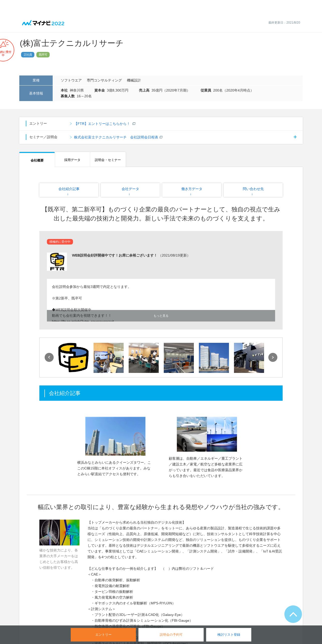Jump to 働き方データ section anchor

tap(192, 190)
